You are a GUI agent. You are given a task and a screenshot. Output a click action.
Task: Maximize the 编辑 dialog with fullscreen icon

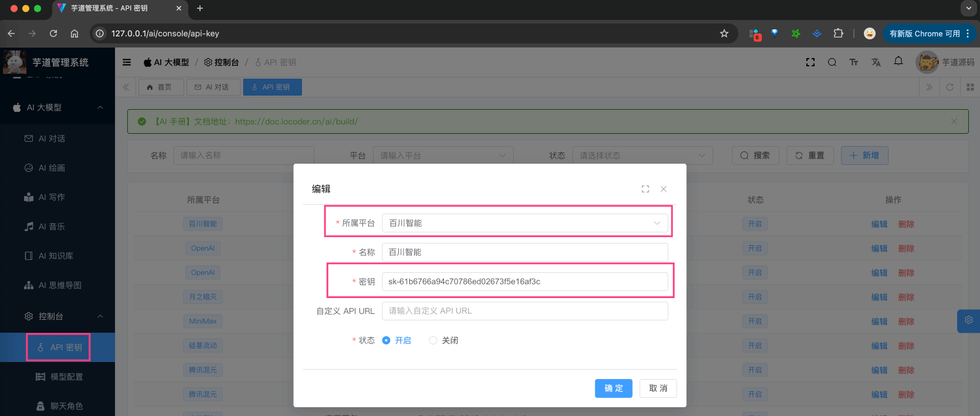tap(645, 189)
